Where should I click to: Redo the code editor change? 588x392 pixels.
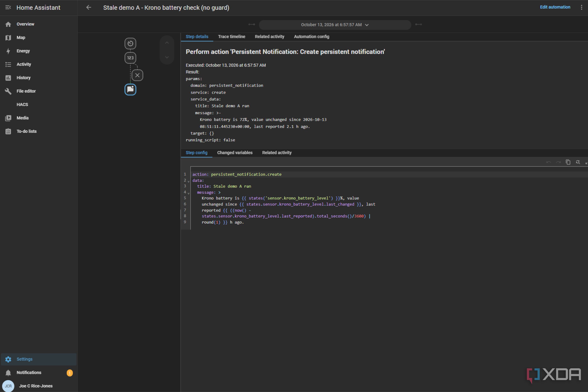tap(558, 162)
